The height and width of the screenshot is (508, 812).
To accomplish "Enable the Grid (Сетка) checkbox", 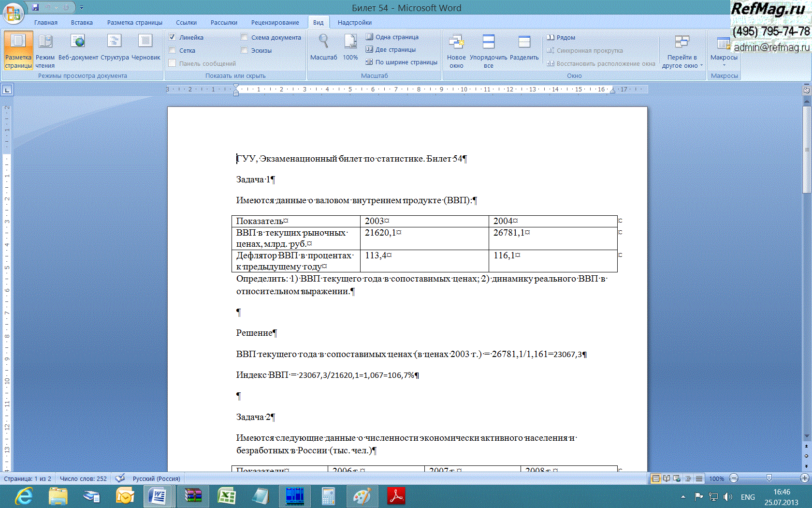I will [x=172, y=50].
